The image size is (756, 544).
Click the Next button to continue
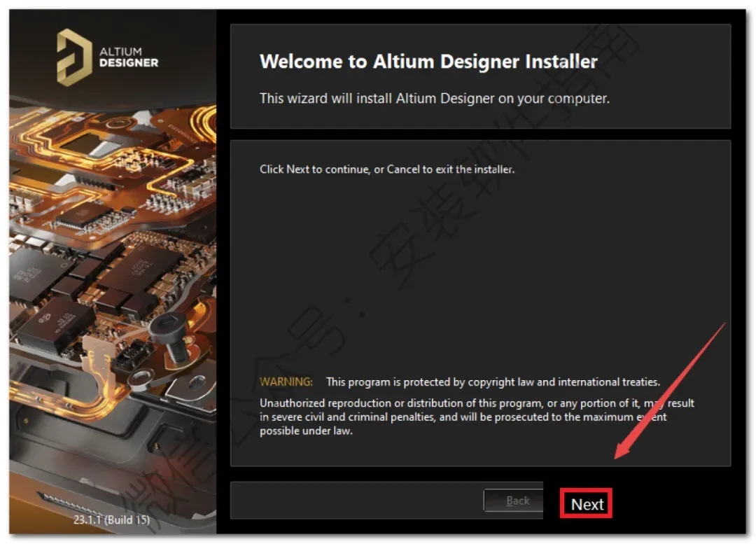[x=586, y=503]
